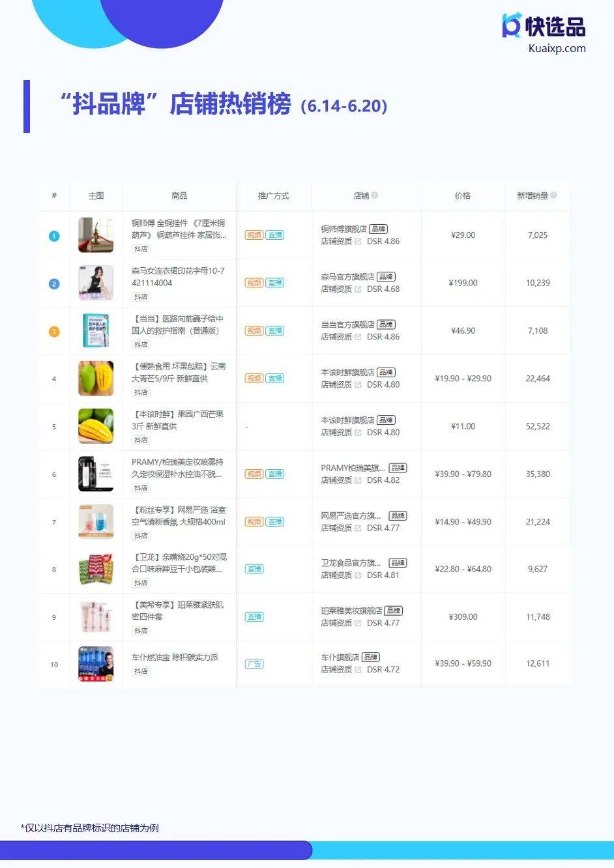
Task: Open thumbnail of 网易严选 浴室空气清新香氛
Action: point(96,521)
